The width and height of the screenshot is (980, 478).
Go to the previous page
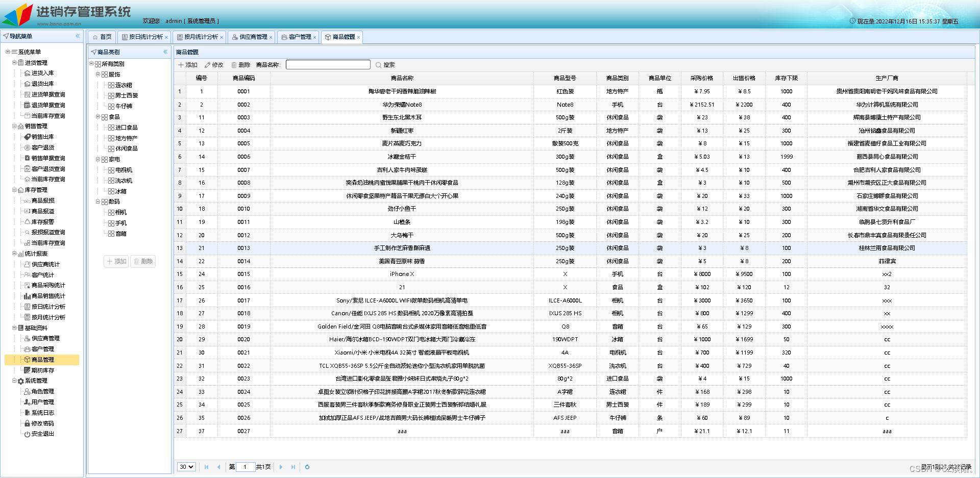218,467
